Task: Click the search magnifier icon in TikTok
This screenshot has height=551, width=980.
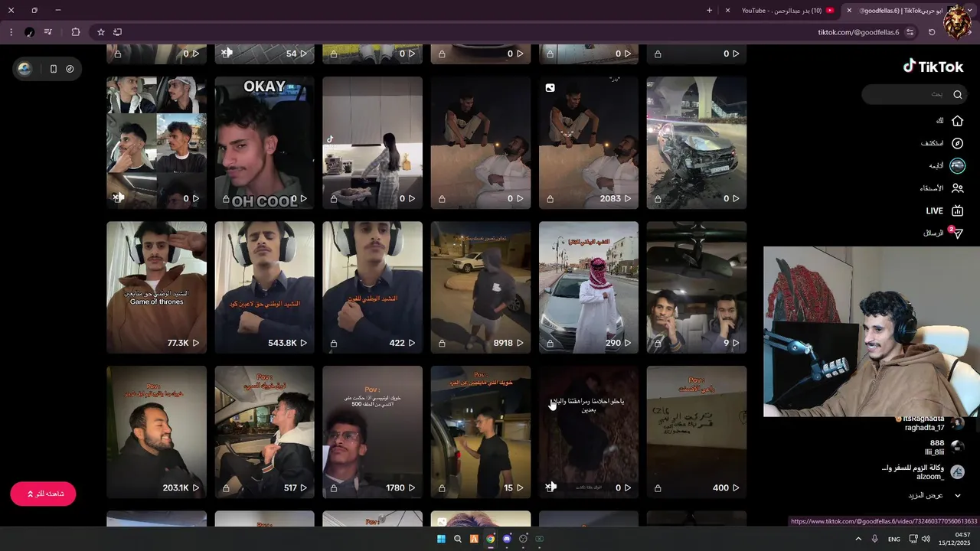Action: [958, 95]
